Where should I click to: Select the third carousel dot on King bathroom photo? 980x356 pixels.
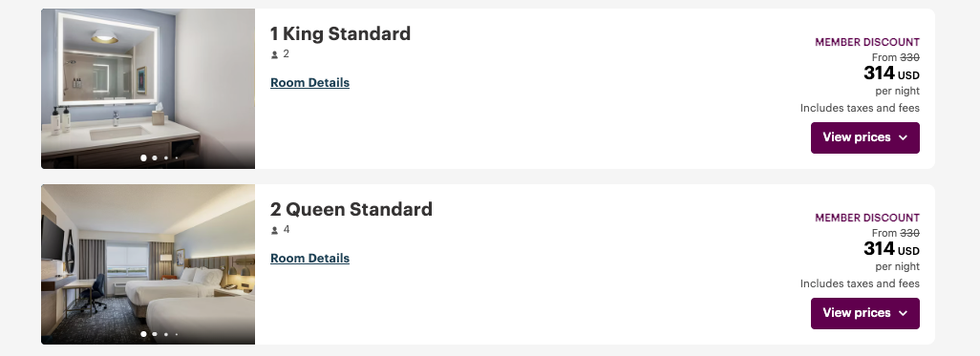point(166,158)
